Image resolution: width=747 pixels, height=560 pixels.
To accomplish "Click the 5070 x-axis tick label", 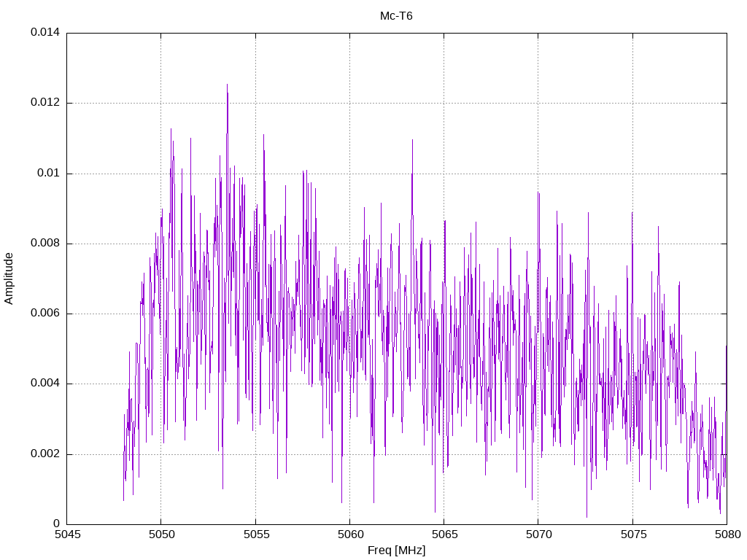I will click(x=539, y=534).
